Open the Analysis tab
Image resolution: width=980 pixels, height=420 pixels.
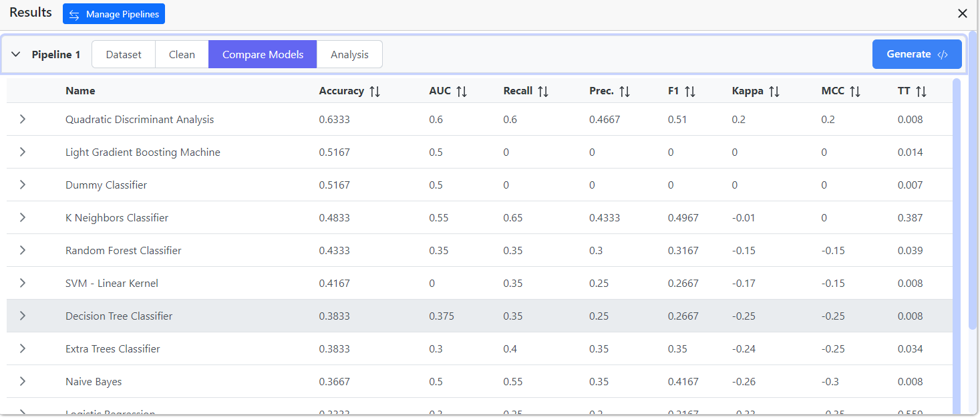pyautogui.click(x=349, y=54)
